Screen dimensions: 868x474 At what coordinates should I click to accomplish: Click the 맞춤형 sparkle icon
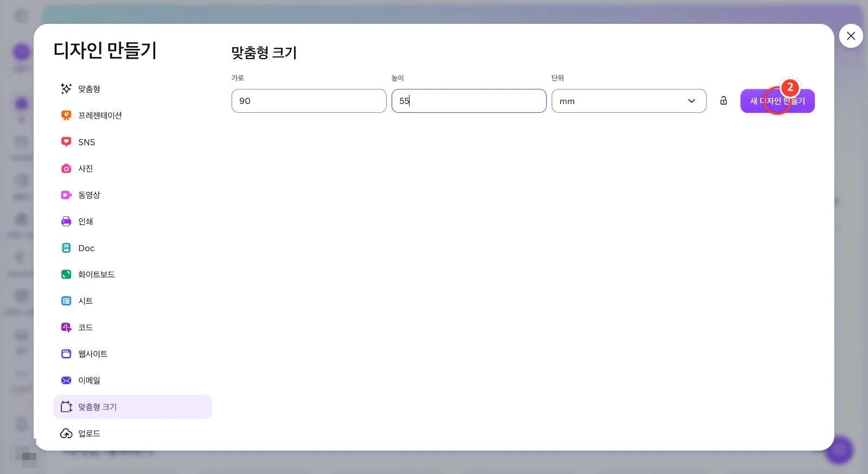[x=66, y=88]
